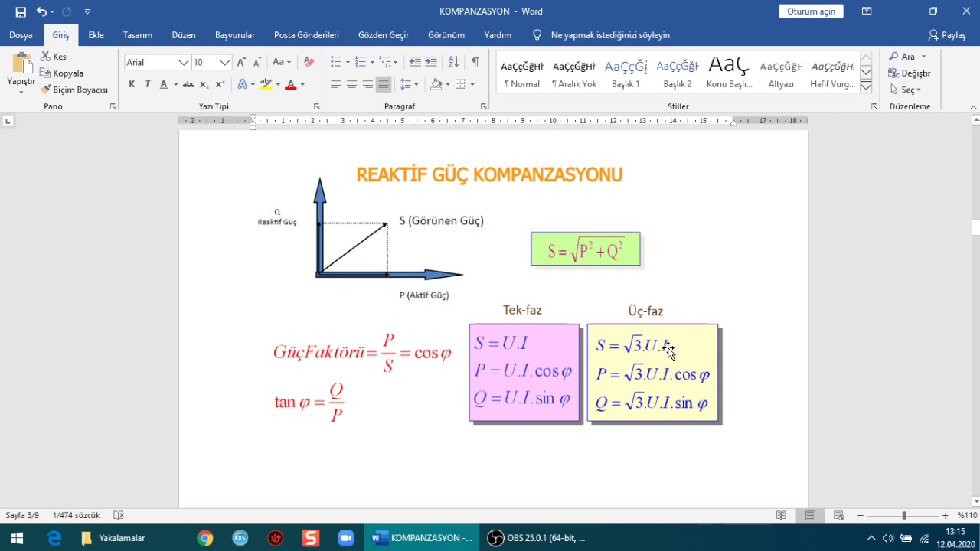Image resolution: width=980 pixels, height=551 pixels.
Task: Open the Yapıştır paste options arrow
Action: pos(21,92)
